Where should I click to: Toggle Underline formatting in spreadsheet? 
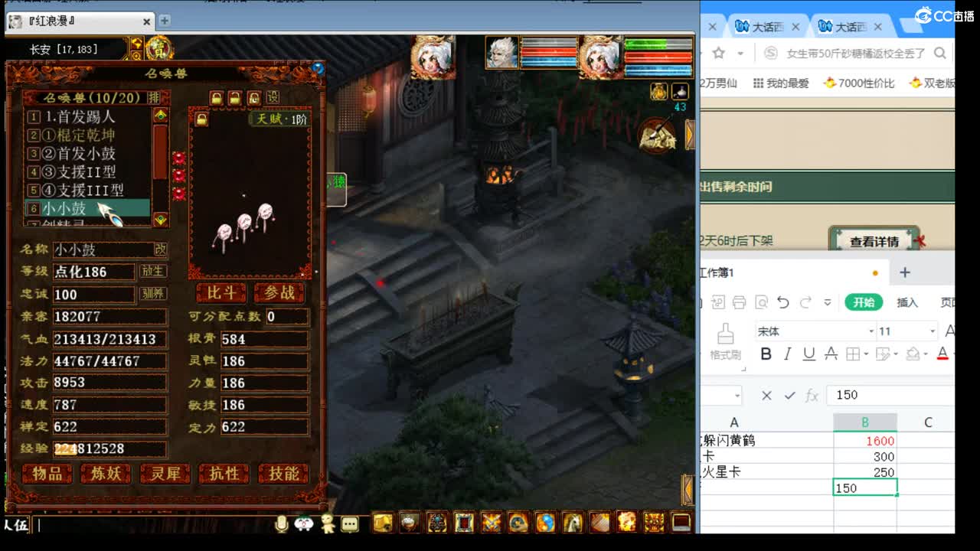pos(808,354)
